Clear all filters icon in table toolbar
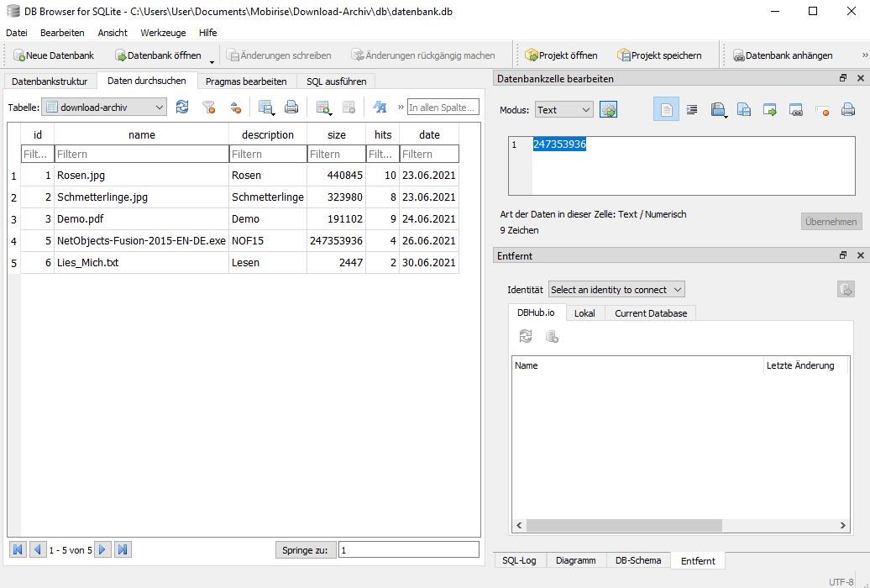This screenshot has height=588, width=870. point(208,108)
